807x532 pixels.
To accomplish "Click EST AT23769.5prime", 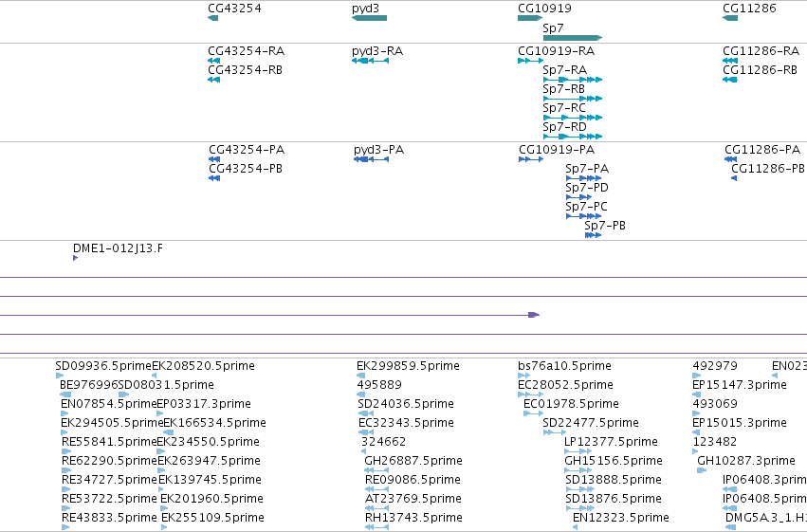I will tap(376, 509).
